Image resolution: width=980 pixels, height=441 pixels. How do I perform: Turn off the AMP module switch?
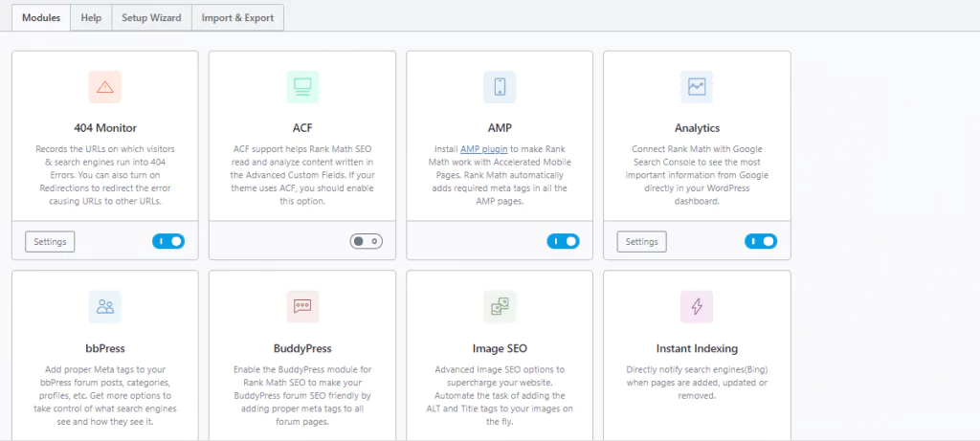(563, 241)
